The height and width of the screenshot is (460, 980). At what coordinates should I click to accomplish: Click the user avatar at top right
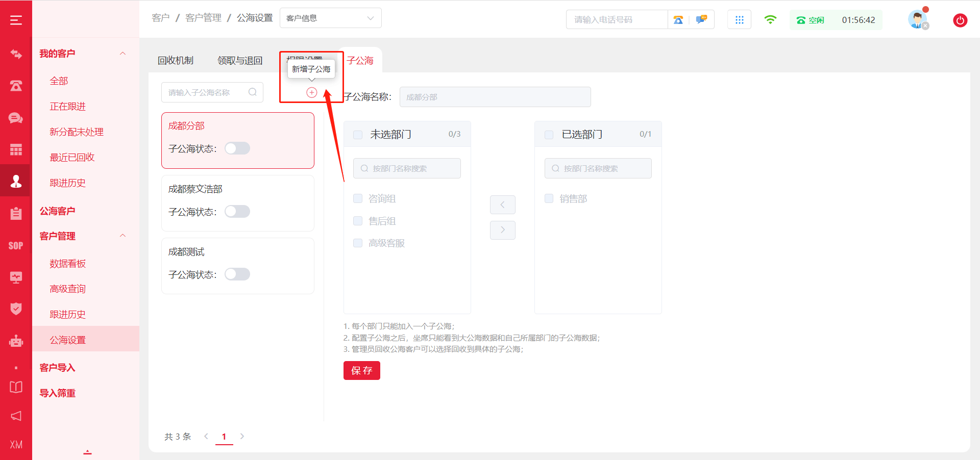pos(917,20)
